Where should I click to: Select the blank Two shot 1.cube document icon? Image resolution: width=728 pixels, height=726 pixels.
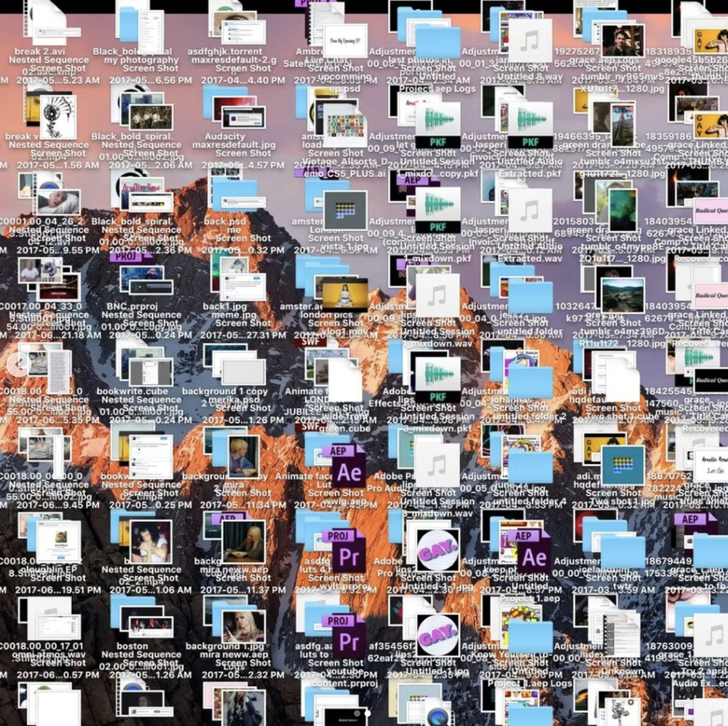(622, 381)
